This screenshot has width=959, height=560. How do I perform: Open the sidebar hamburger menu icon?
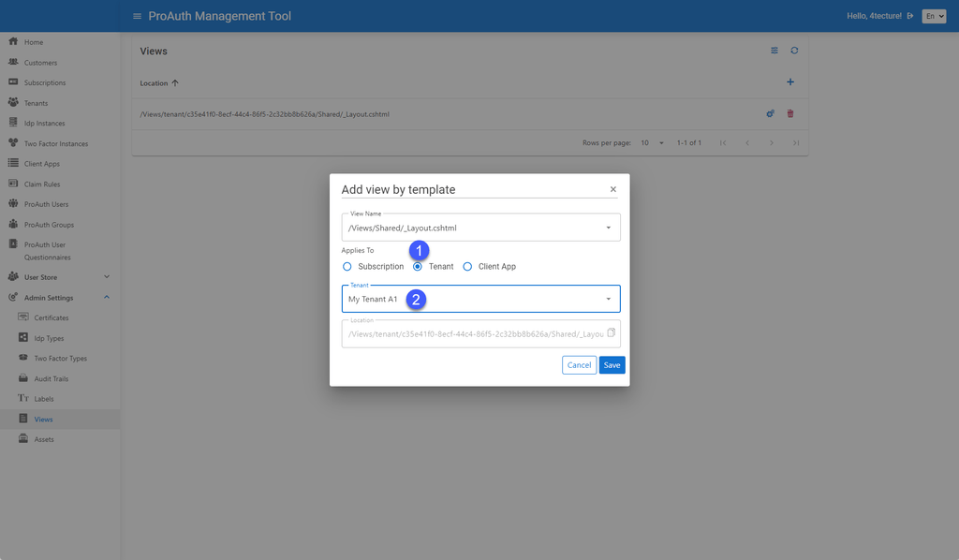click(136, 15)
